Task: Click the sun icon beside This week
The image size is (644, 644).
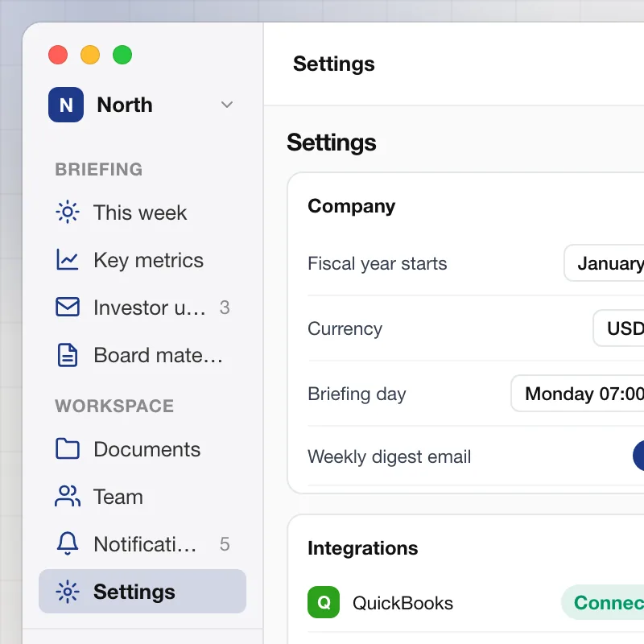Action: click(68, 213)
